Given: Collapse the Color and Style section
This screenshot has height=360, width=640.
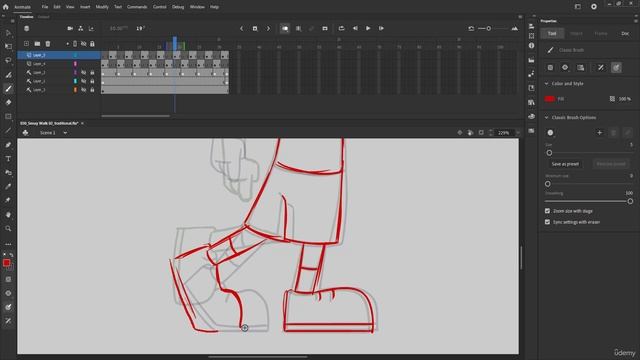Looking at the screenshot, I should (547, 84).
